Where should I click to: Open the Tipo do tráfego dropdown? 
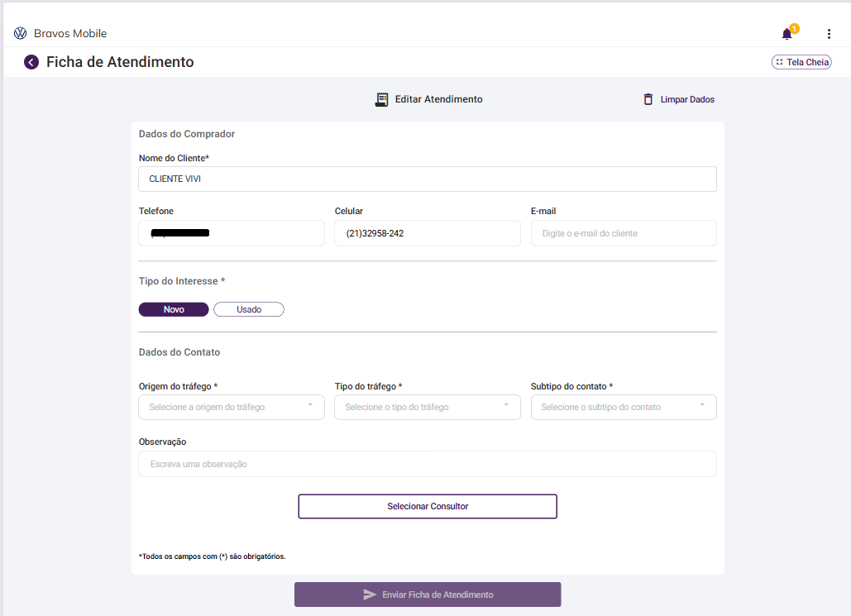[x=428, y=407]
